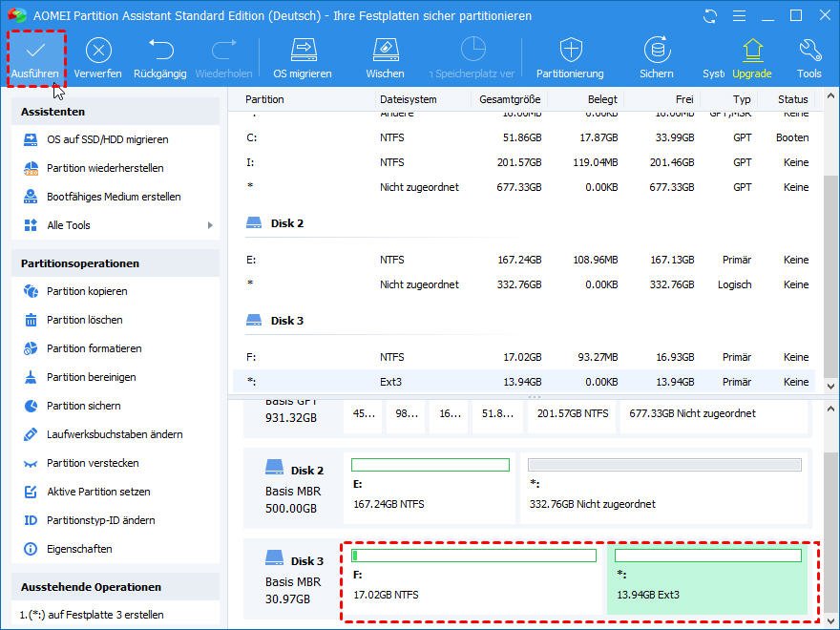Image resolution: width=840 pixels, height=630 pixels.
Task: Select Partition wiederherstellen wizard
Action: click(x=105, y=168)
